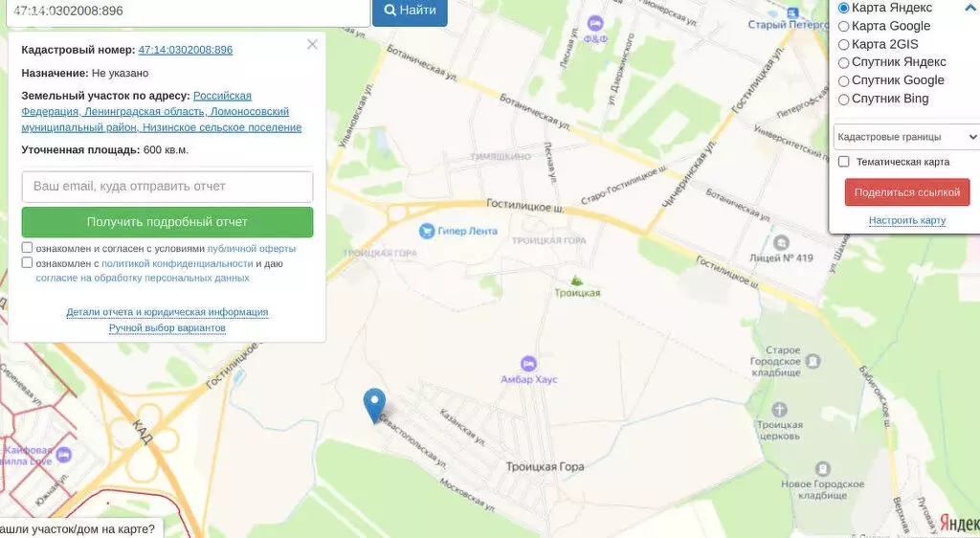Close the cadastral info popup
980x538 pixels.
313,44
